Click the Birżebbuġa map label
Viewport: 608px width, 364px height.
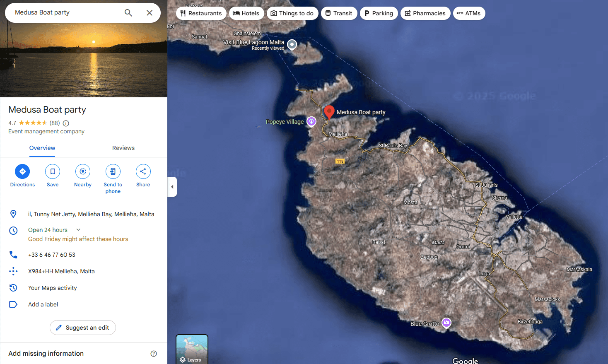530,322
